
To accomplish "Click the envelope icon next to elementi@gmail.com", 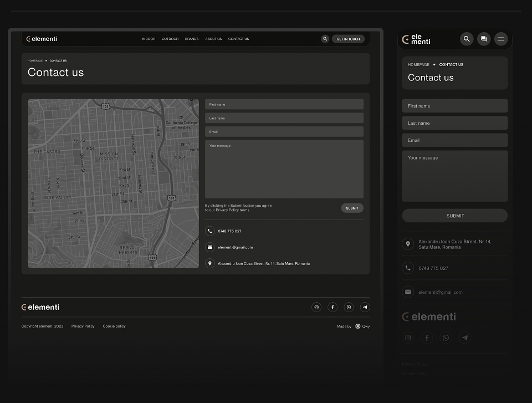I will [209, 247].
